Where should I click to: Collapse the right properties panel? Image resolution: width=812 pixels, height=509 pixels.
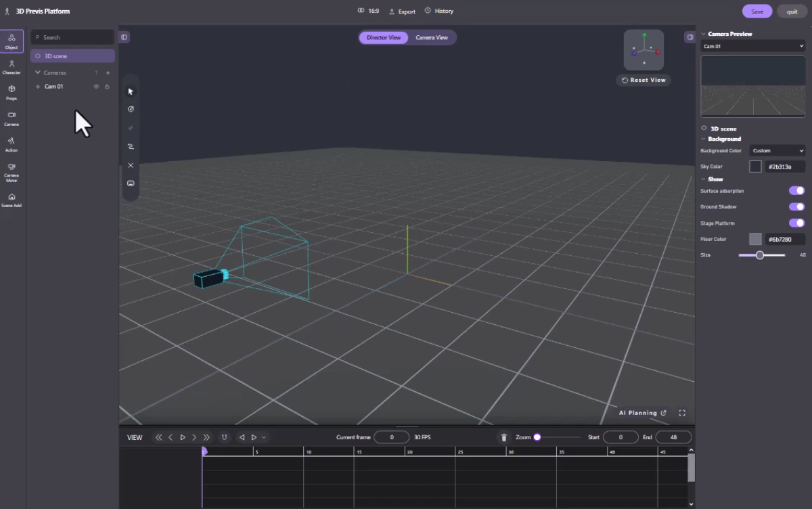pyautogui.click(x=690, y=37)
